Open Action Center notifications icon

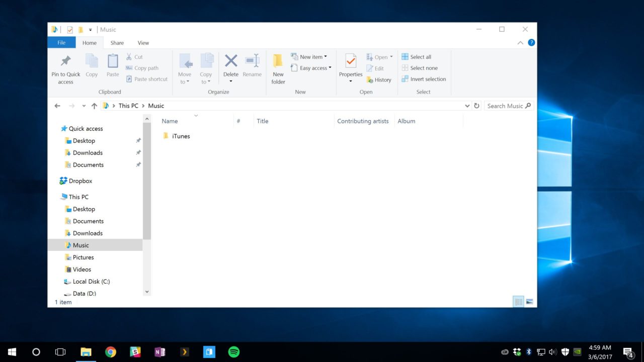coord(628,352)
